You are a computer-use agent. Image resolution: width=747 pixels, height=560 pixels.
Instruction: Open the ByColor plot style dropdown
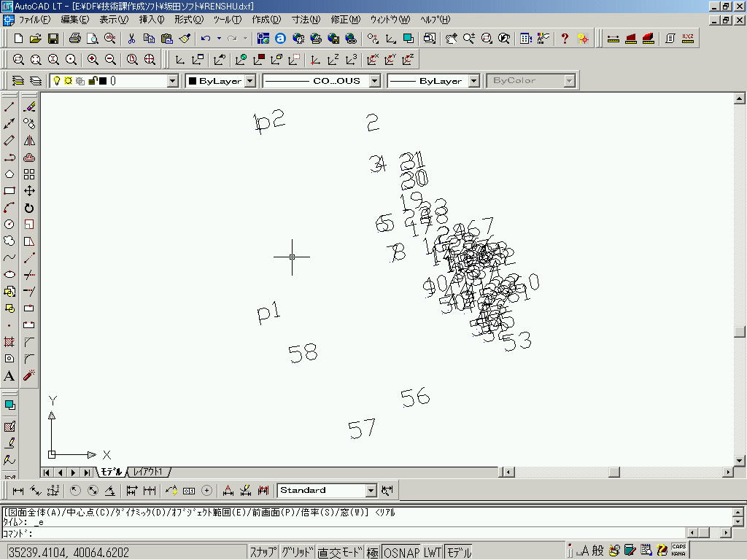(x=569, y=81)
